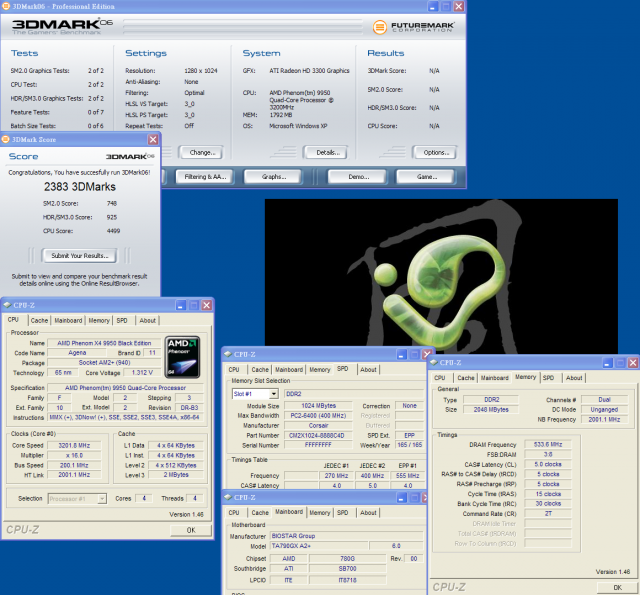The height and width of the screenshot is (595, 640).
Task: Open Mainboard tab in the CPU-Z CPU window
Action: pos(68,320)
